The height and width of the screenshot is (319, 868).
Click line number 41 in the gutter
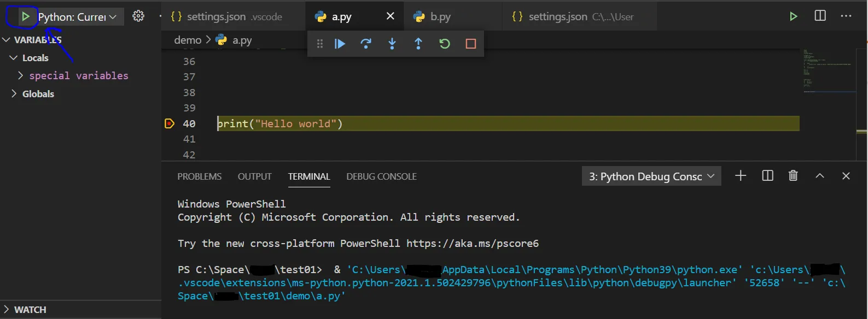click(x=189, y=139)
